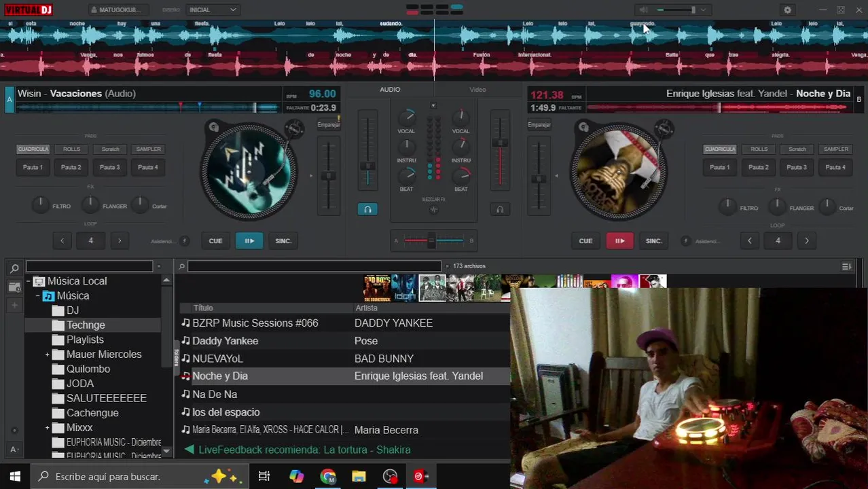The height and width of the screenshot is (489, 868).
Task: Click Emparejar button on deck A
Action: coord(329,125)
